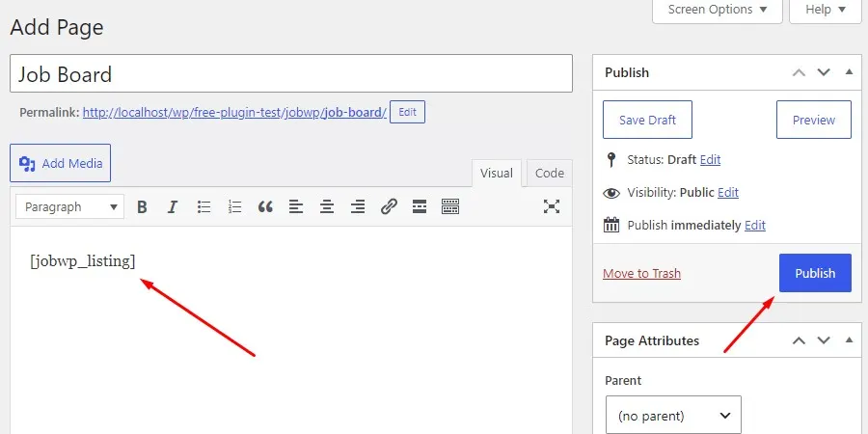This screenshot has height=434, width=868.
Task: Collapse the Page Attributes panel
Action: pos(849,339)
